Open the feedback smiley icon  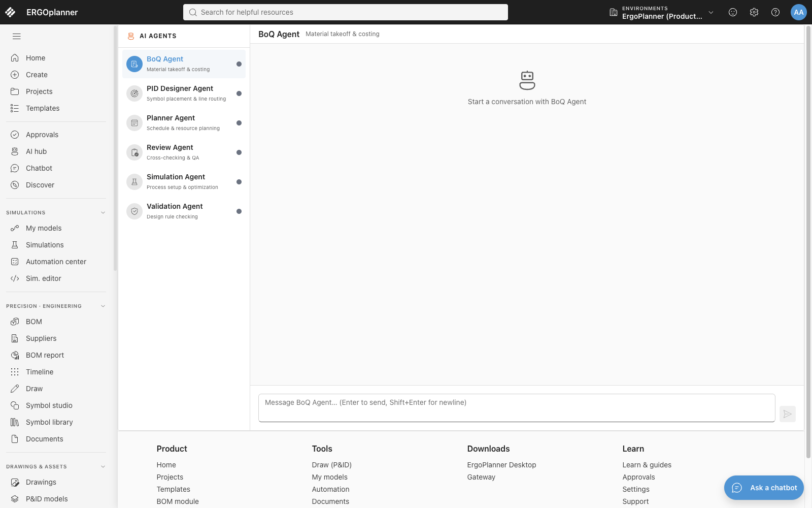pyautogui.click(x=733, y=12)
